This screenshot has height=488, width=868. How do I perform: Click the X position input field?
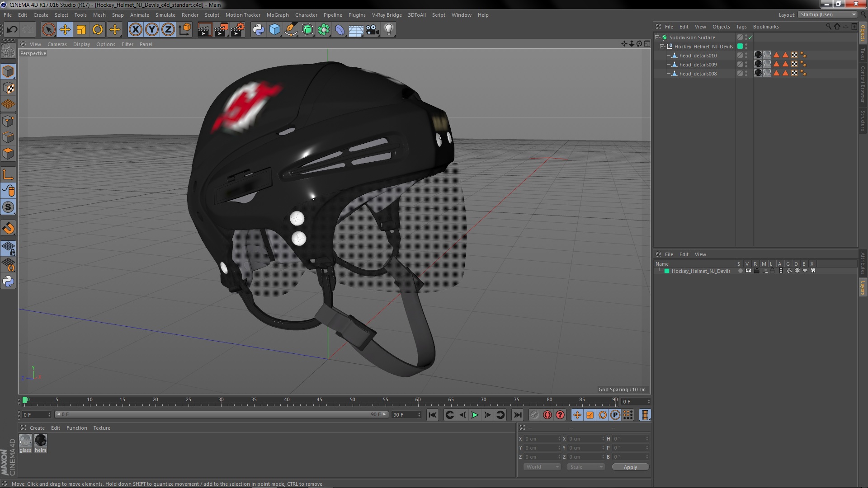click(542, 439)
